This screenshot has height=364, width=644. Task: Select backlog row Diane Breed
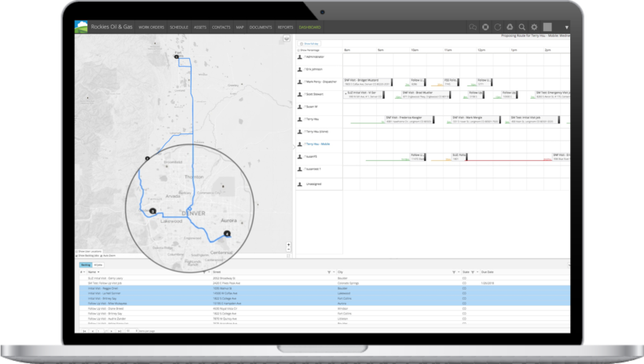[324, 308]
